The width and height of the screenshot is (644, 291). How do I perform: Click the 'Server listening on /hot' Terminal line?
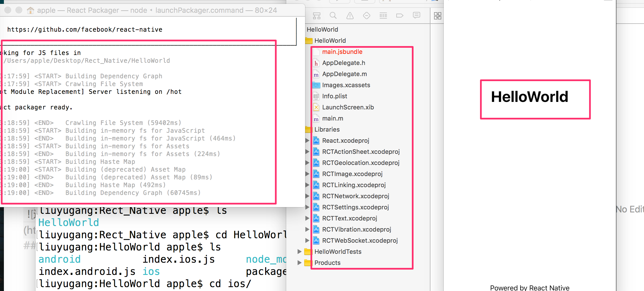coord(135,92)
